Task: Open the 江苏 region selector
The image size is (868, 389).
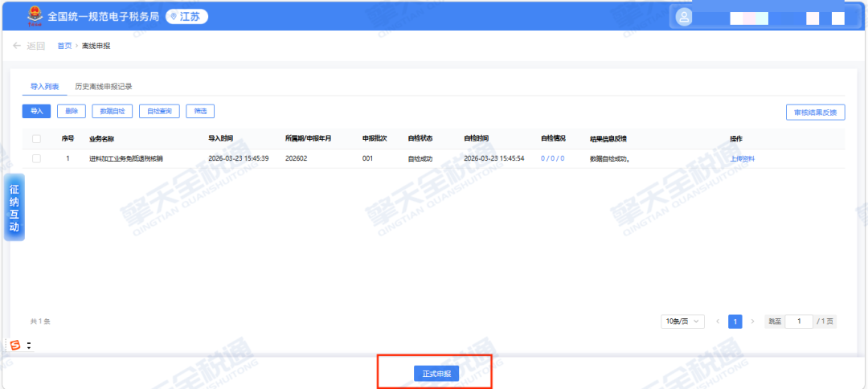Action: [186, 17]
